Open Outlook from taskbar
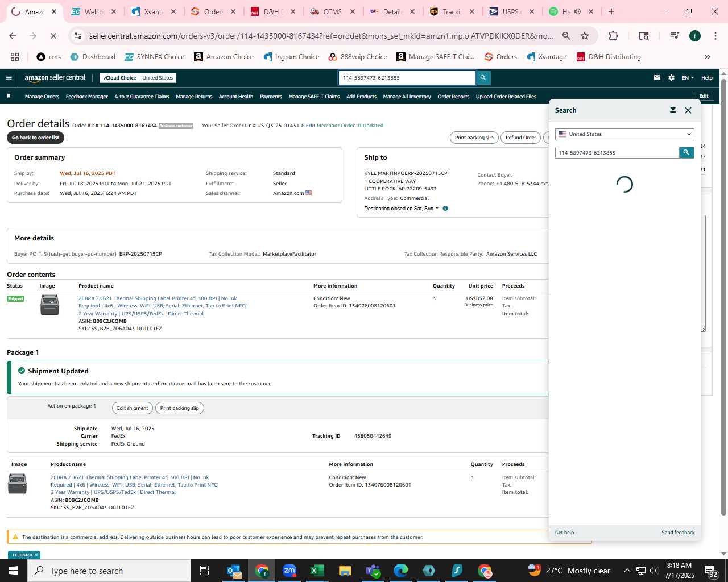The width and height of the screenshot is (728, 582). (x=234, y=571)
